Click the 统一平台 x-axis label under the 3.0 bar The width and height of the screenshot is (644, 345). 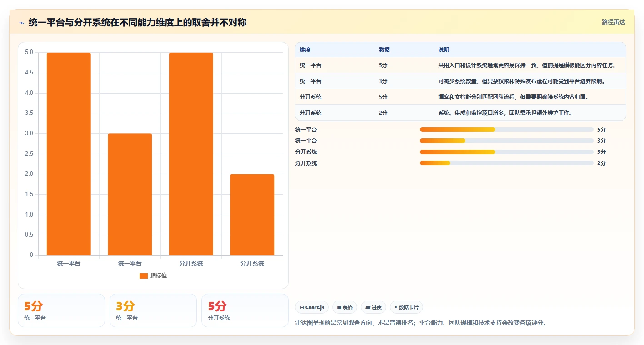point(130,263)
